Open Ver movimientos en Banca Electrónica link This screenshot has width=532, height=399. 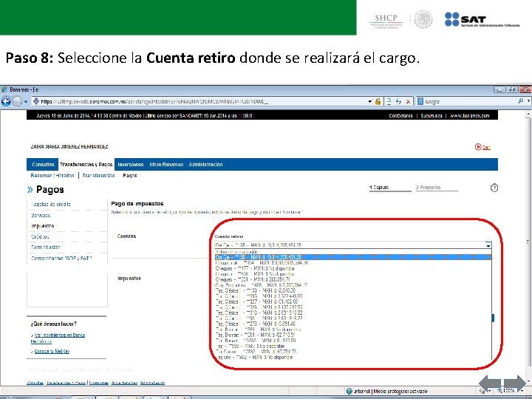click(x=58, y=338)
